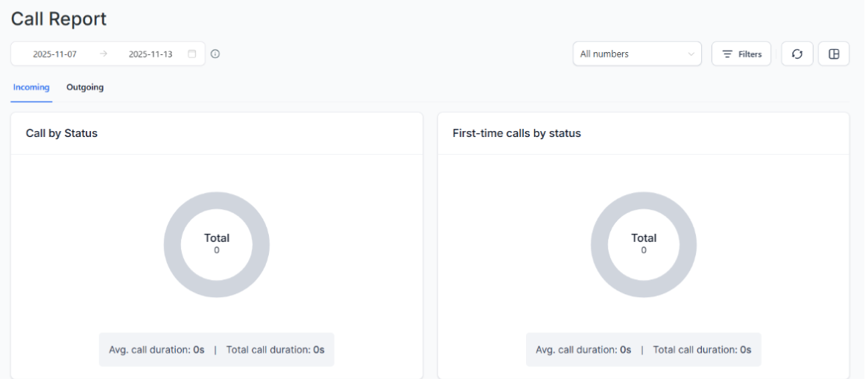
Task: Click the calendar icon in the date range
Action: tap(192, 54)
